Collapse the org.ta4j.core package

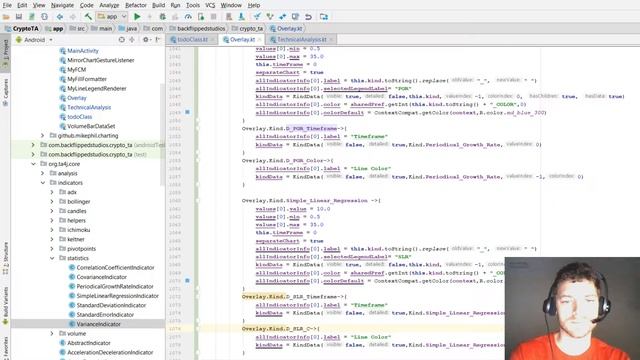tap(33, 164)
